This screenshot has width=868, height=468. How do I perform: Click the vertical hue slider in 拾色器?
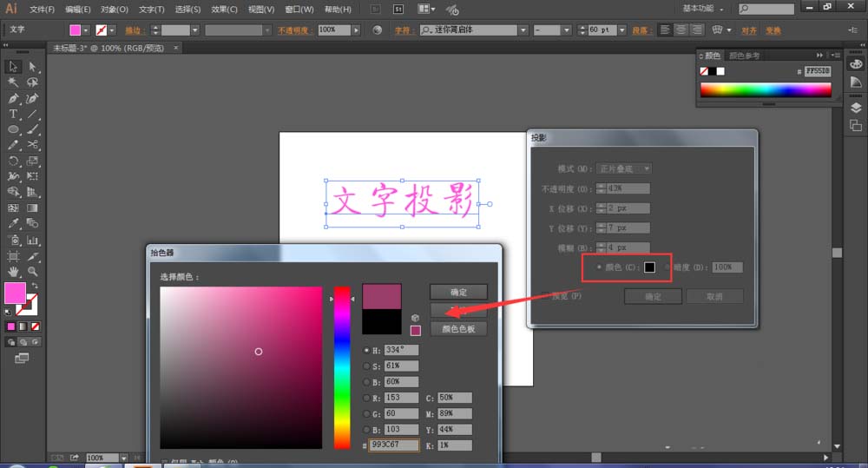(x=341, y=367)
